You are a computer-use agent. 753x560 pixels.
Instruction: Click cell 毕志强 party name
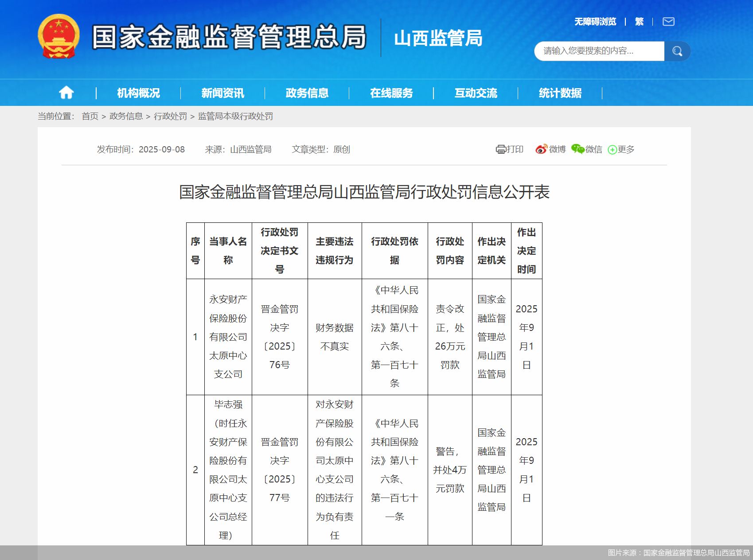[228, 470]
